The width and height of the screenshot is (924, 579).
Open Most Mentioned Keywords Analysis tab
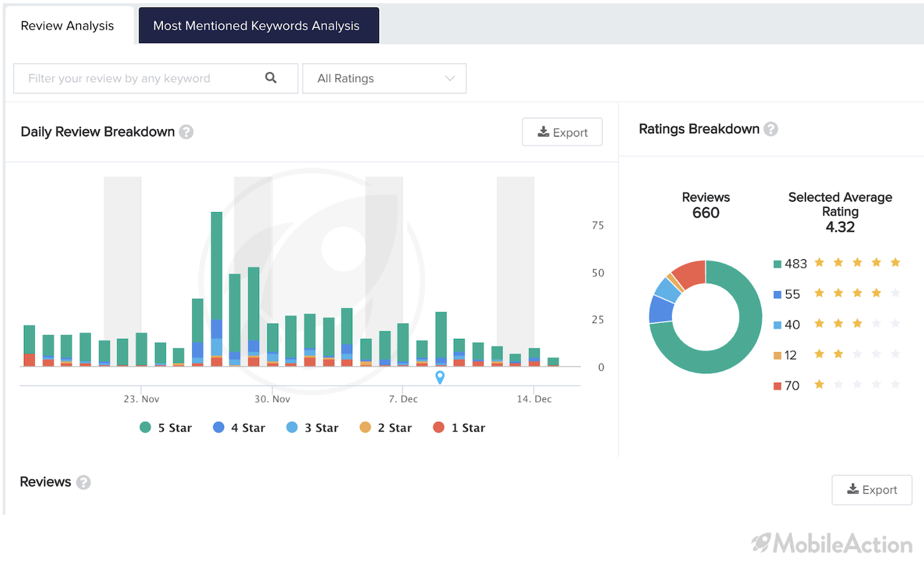click(x=258, y=26)
